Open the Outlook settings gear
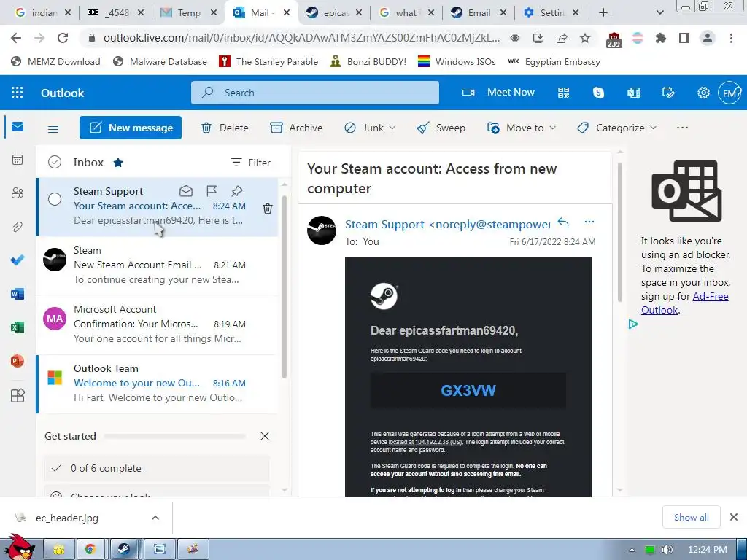 click(x=703, y=93)
